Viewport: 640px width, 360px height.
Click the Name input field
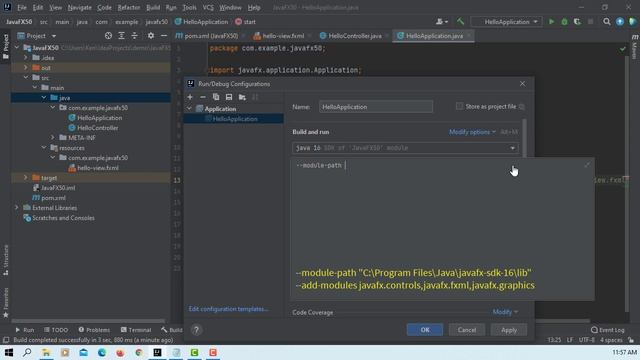(x=376, y=107)
